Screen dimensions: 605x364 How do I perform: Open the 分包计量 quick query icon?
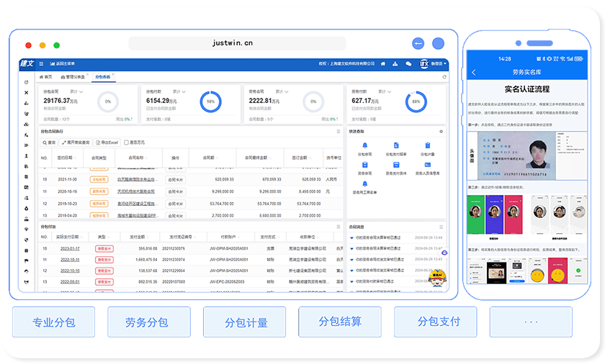427,146
